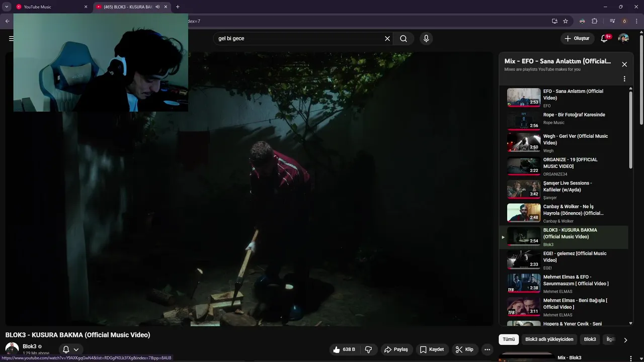Open the hamburger guide menu icon
Image resolution: width=644 pixels, height=362 pixels.
tap(11, 39)
